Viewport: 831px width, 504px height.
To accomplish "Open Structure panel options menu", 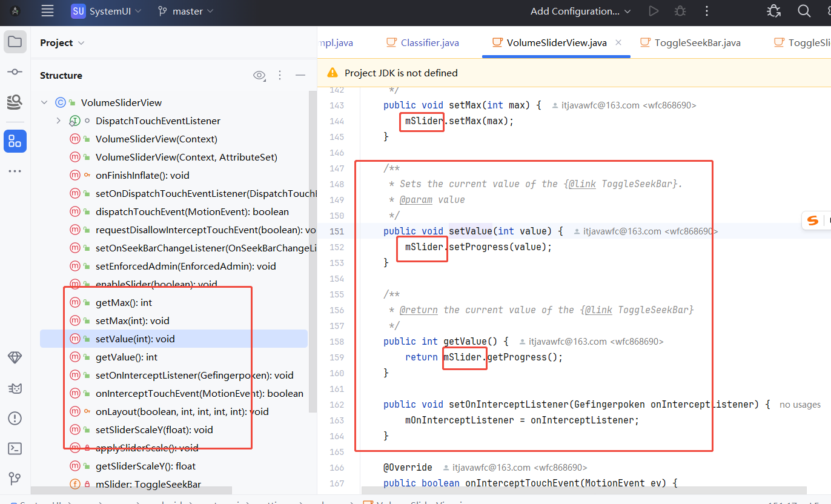I will pos(280,75).
